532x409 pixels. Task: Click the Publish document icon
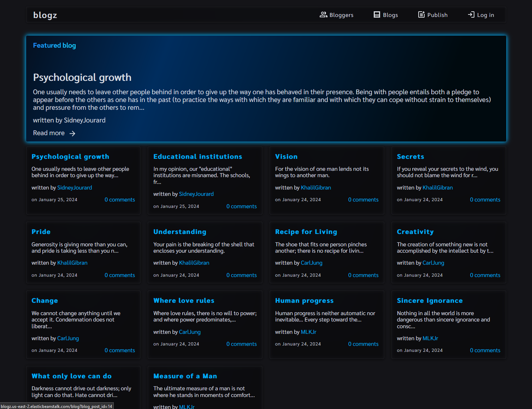point(421,15)
